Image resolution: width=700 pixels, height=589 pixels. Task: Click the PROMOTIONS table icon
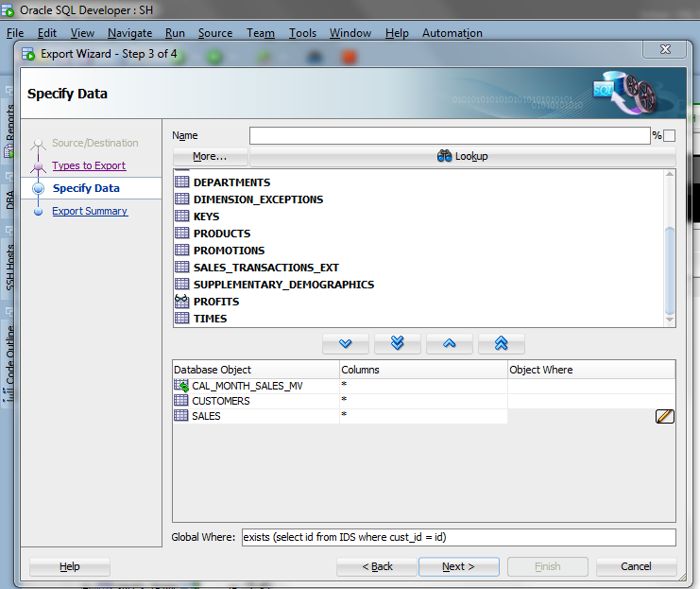pyautogui.click(x=181, y=250)
